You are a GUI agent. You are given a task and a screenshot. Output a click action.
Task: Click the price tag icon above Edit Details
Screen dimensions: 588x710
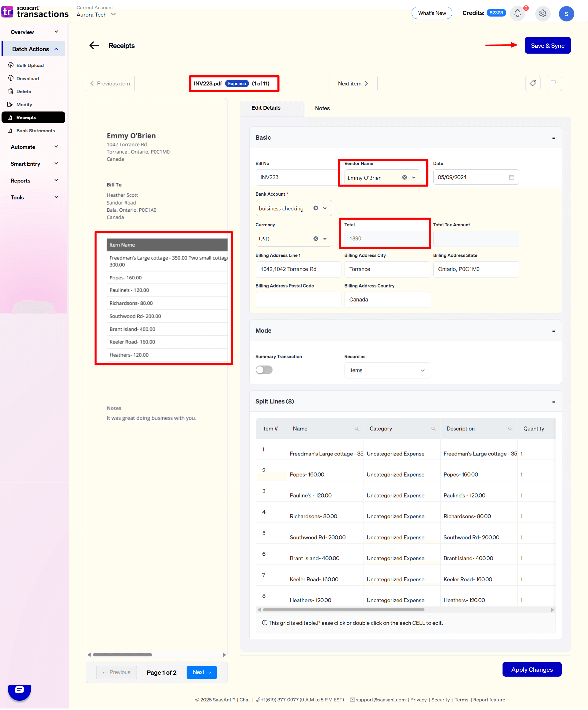[533, 83]
